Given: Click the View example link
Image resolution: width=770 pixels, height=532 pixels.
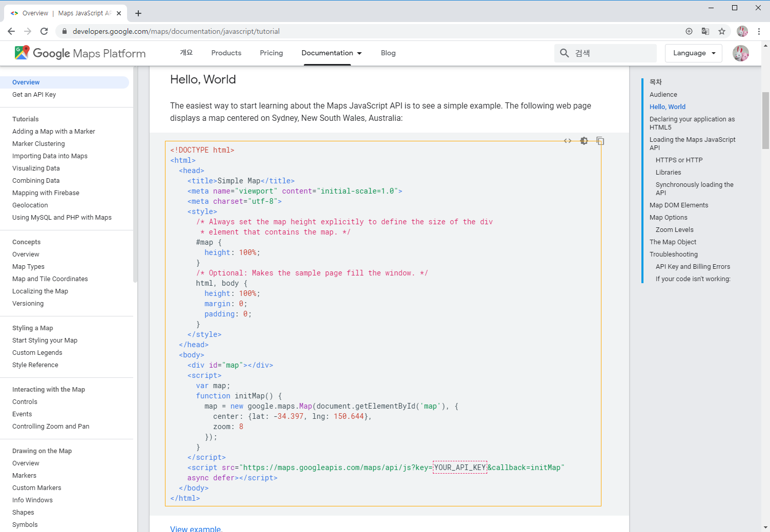Looking at the screenshot, I should click(x=196, y=528).
